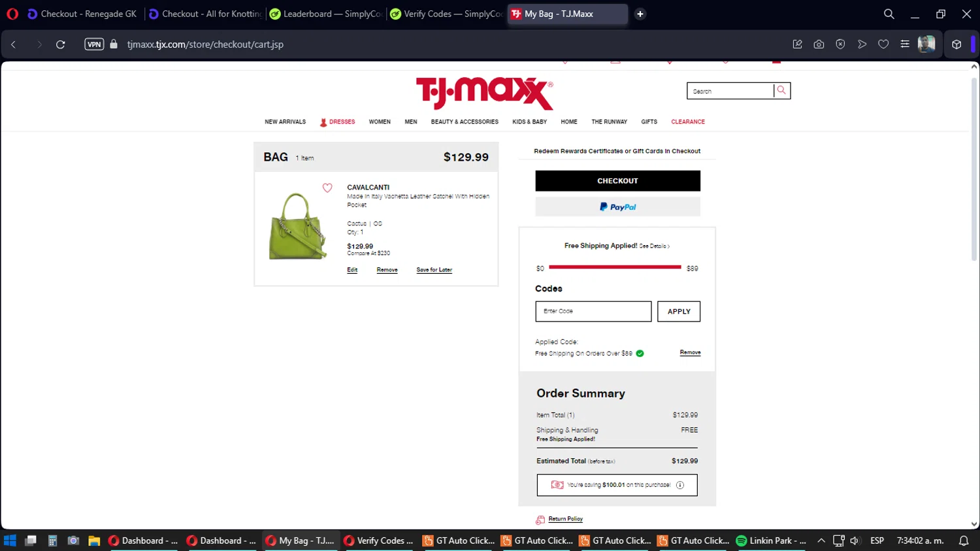Bookmark page with heart icon in toolbar
The height and width of the screenshot is (551, 980).
[x=883, y=44]
